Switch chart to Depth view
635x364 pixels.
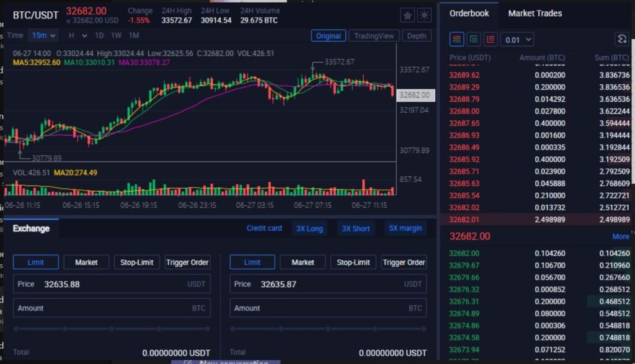416,36
